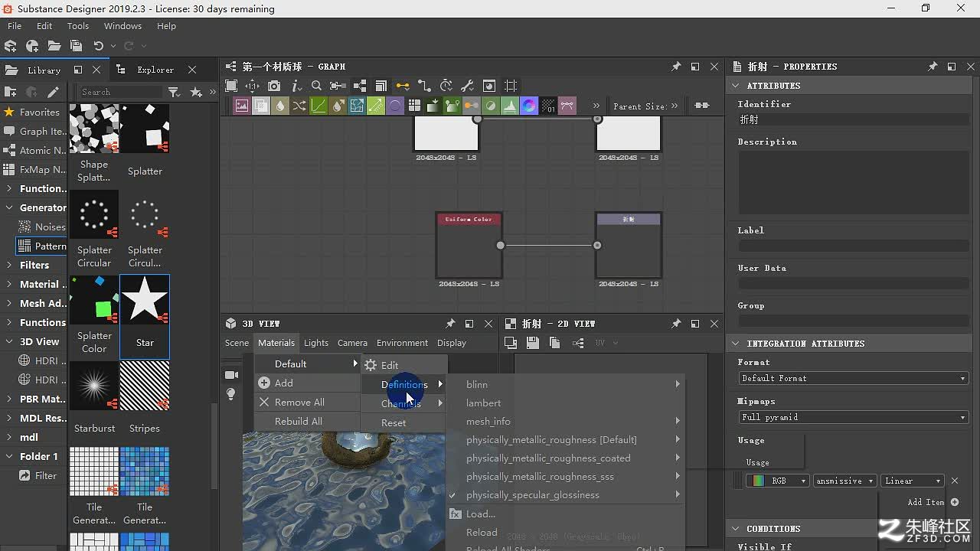Click the Identifier input field
Screen dimensions: 980x551
tap(853, 119)
